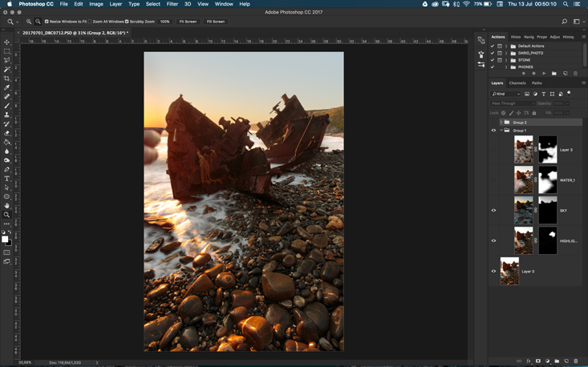The image size is (588, 367).
Task: Open the Opacity slider dropdown arrow
Action: tap(568, 103)
